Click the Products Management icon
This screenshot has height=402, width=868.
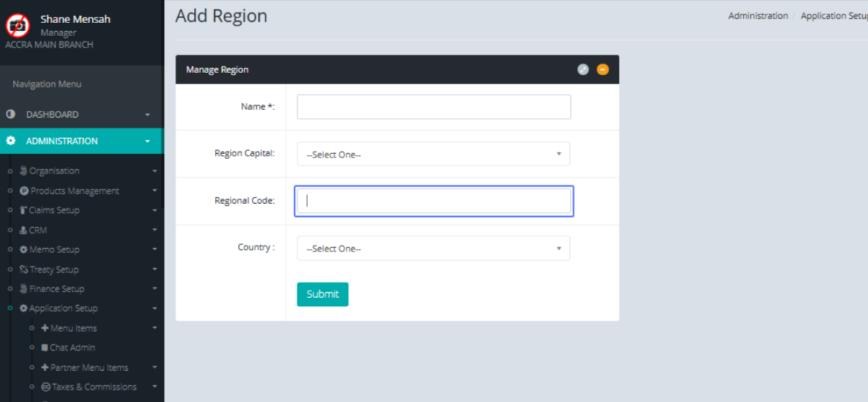pyautogui.click(x=25, y=191)
